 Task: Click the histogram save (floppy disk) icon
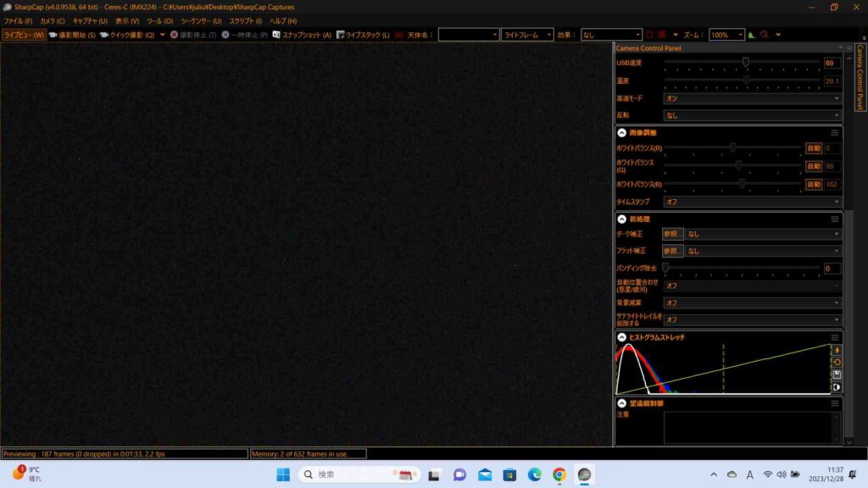pyautogui.click(x=837, y=374)
